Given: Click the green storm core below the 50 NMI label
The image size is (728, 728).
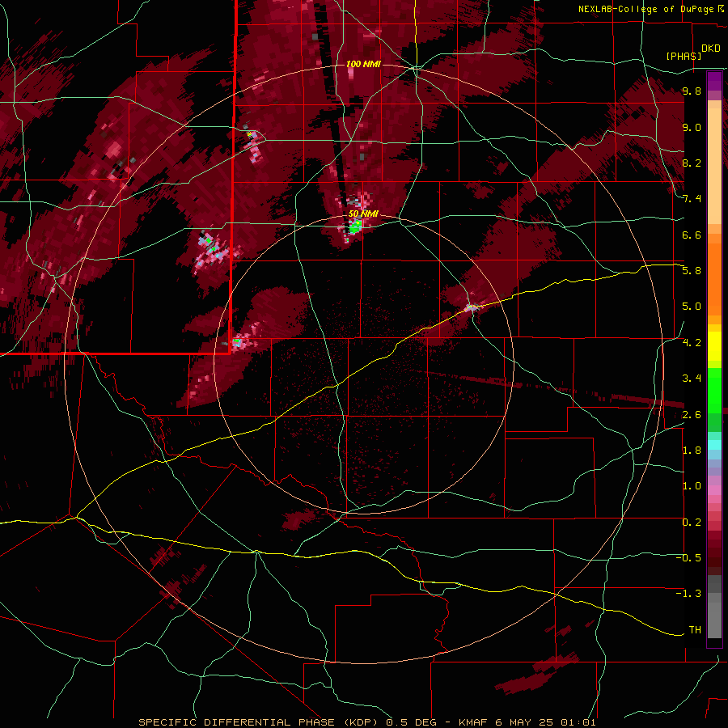Looking at the screenshot, I should coord(356,226).
